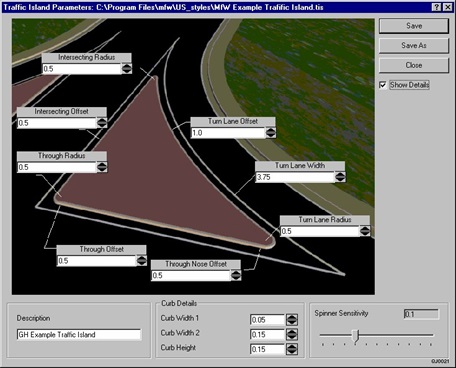The image size is (456, 368).
Task: Toggle the Show Details checkbox
Action: coord(383,85)
